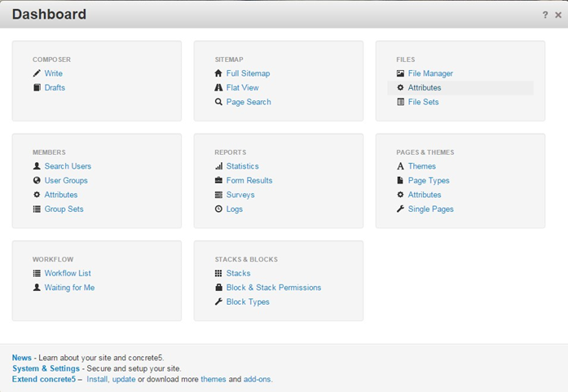568x392 pixels.
Task: Click the house icon for Full Sitemap
Action: [x=218, y=73]
